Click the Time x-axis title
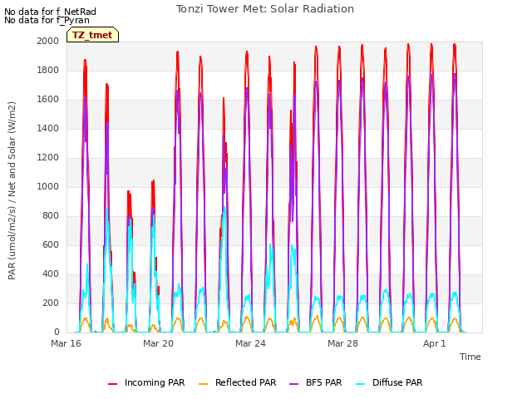 click(470, 357)
